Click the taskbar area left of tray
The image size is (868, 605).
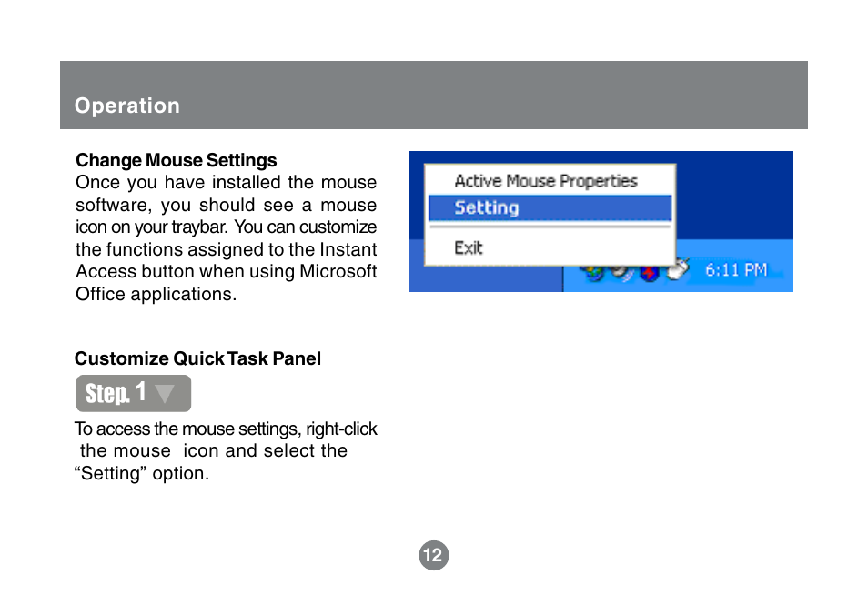point(486,278)
